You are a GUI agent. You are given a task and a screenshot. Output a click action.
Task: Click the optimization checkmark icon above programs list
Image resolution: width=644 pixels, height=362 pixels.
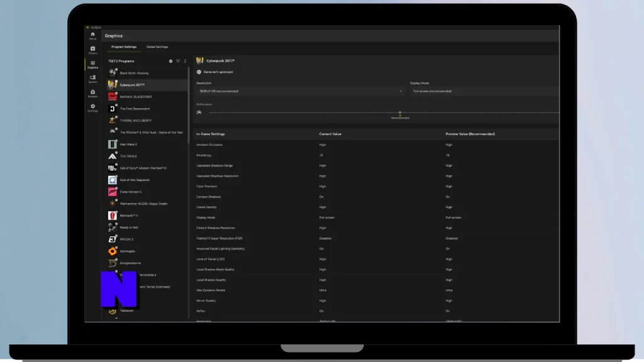pos(171,61)
